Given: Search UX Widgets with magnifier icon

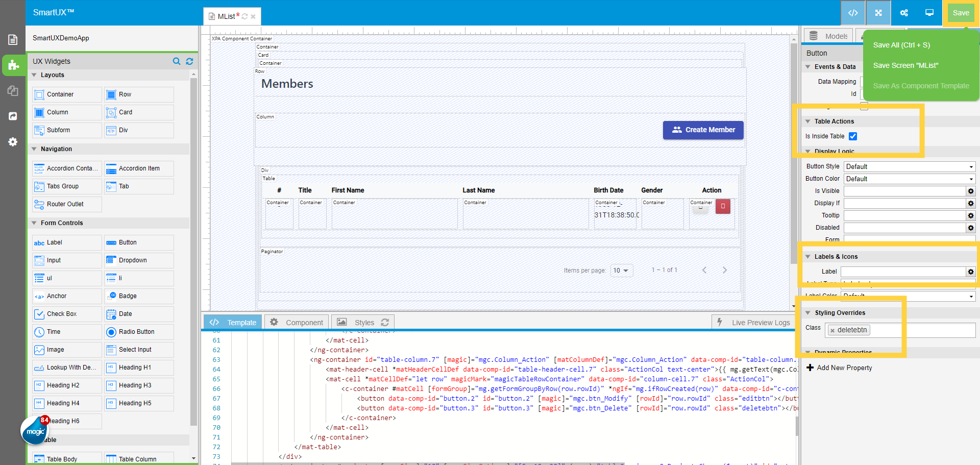Looking at the screenshot, I should pos(177,61).
